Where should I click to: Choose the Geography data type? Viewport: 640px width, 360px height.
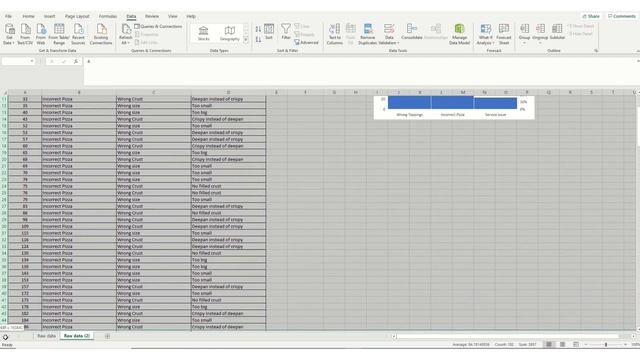[229, 33]
